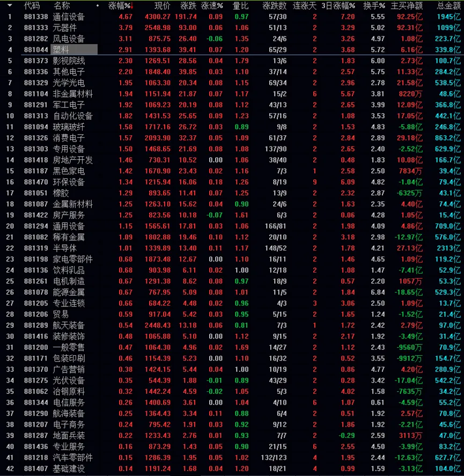Screen dimensions: 464x476
Task: Sort by the 涨幅% column header
Action: point(119,5)
